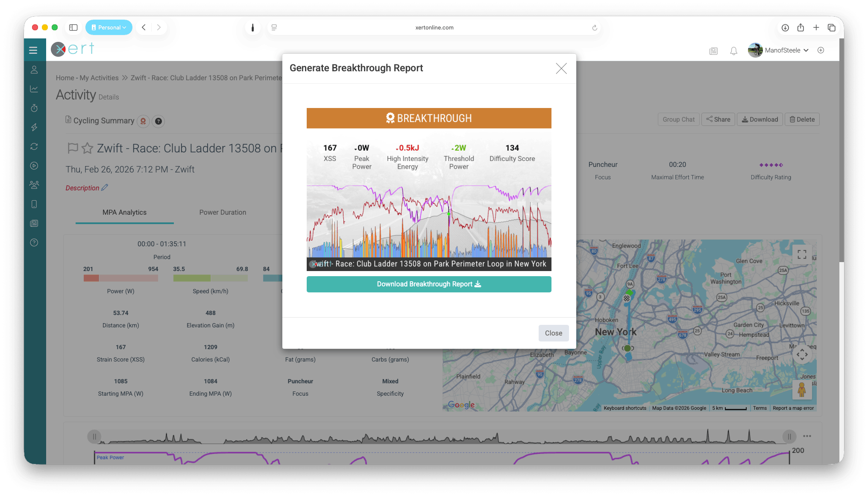
Task: Click the breakthrough report preview image
Action: tap(429, 190)
